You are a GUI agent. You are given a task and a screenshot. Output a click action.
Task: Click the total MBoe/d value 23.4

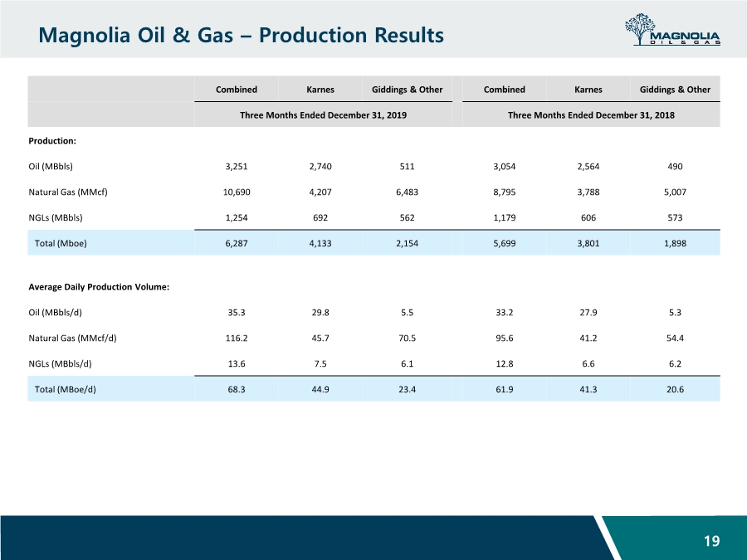[x=408, y=390]
